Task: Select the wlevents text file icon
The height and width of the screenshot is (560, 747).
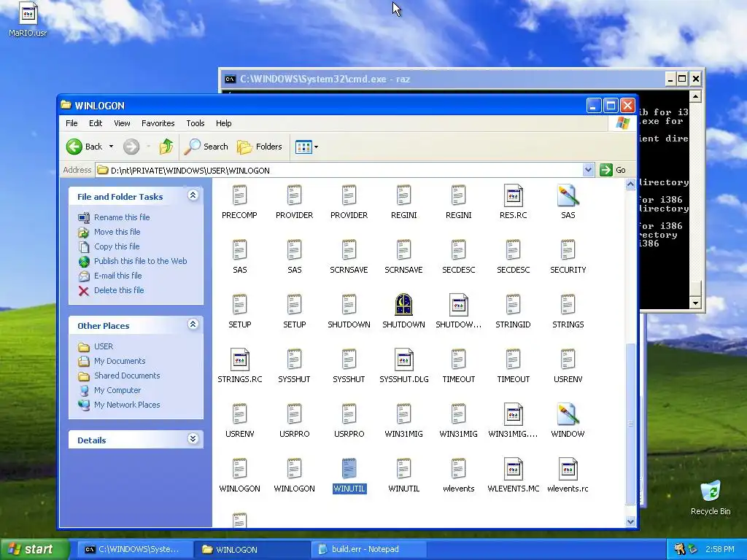Action: pos(458,469)
